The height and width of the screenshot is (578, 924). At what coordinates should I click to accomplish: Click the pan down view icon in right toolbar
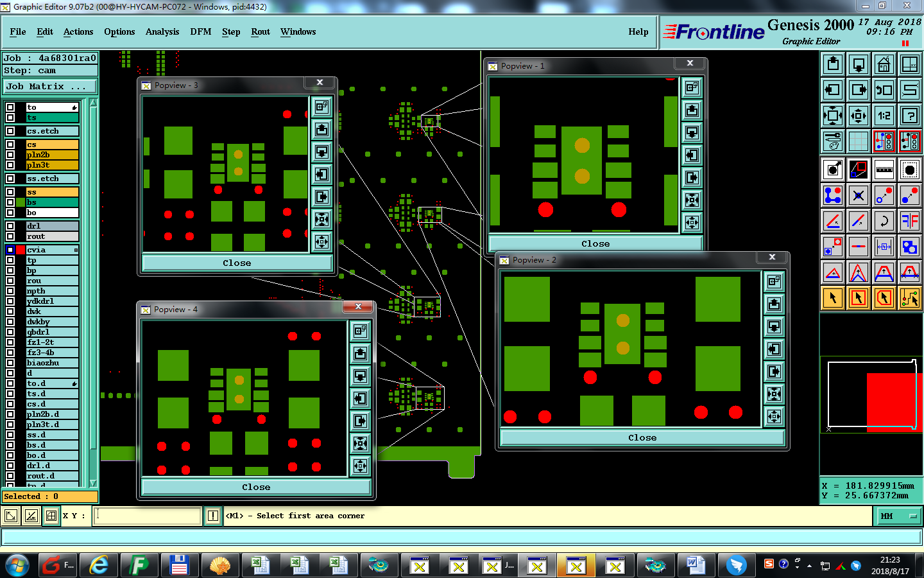pos(859,64)
